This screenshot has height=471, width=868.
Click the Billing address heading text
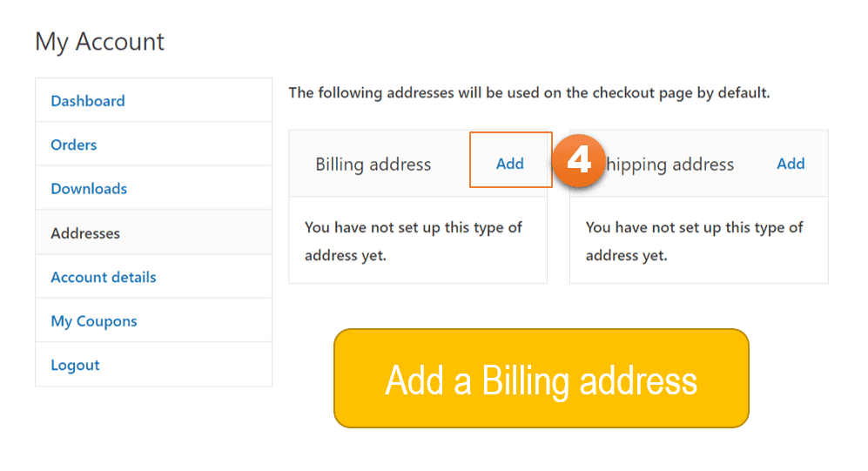[373, 165]
